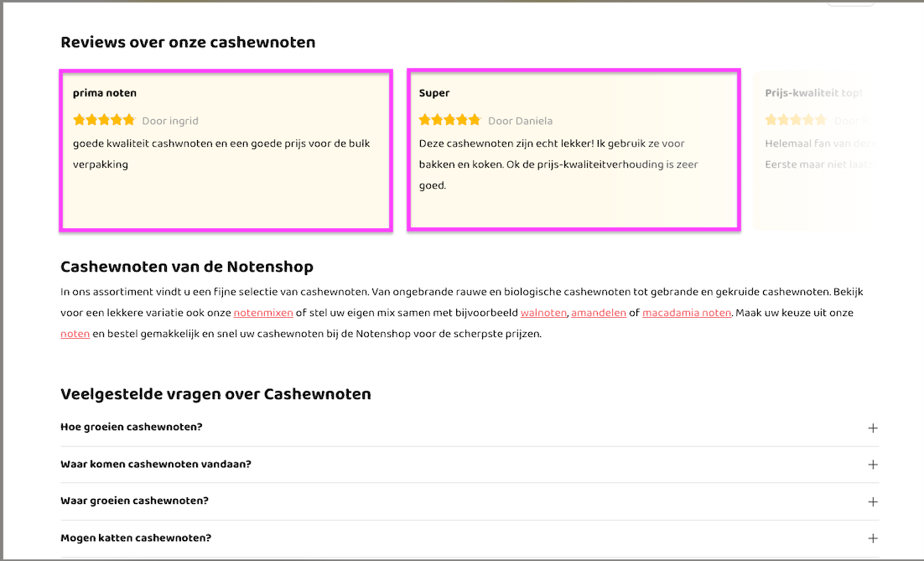This screenshot has width=924, height=561.
Task: Open the 'Mogen katten cashewnoten?' question
Action: (x=136, y=538)
